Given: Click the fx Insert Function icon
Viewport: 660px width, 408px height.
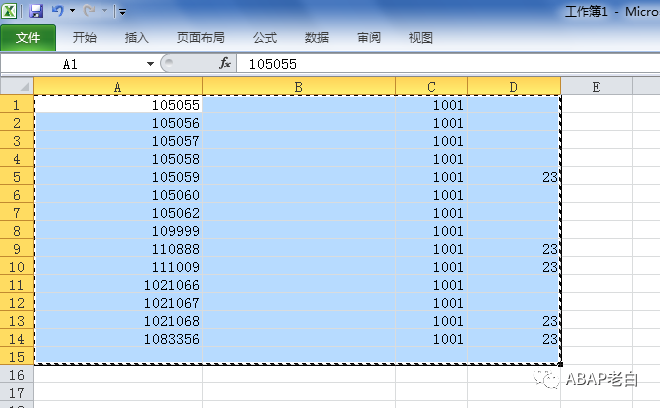Looking at the screenshot, I should point(225,64).
